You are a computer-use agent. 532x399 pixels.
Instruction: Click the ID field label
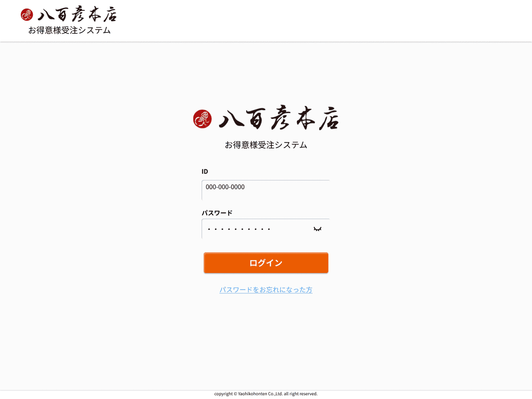tap(205, 171)
